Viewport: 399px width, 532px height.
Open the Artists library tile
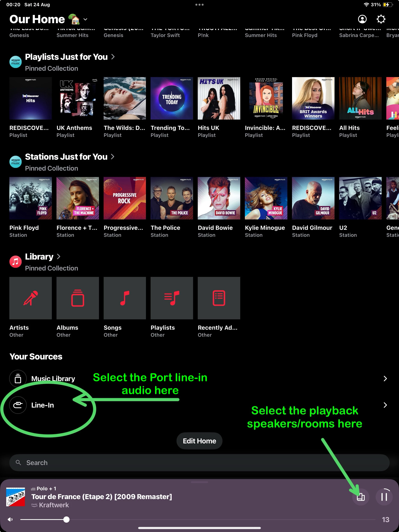pos(31,298)
